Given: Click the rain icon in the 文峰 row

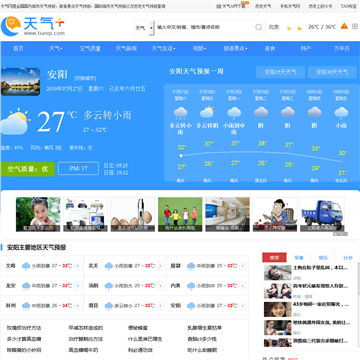Looking at the screenshot, I should 26,266.
